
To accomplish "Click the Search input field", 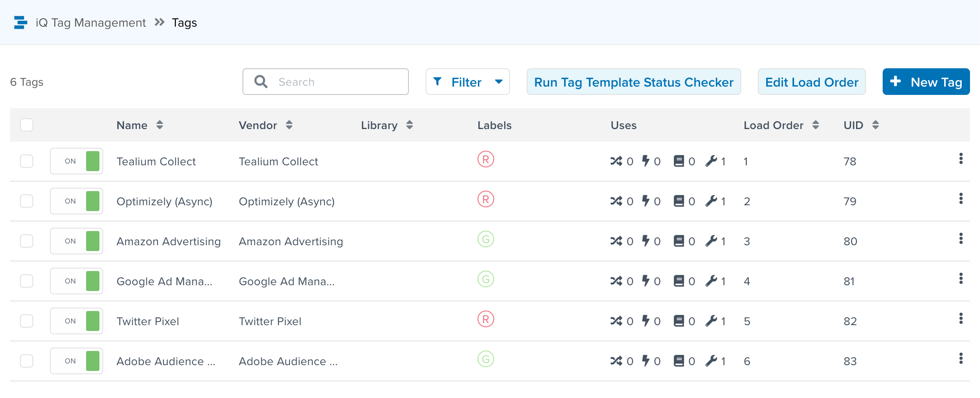I will pyautogui.click(x=326, y=82).
